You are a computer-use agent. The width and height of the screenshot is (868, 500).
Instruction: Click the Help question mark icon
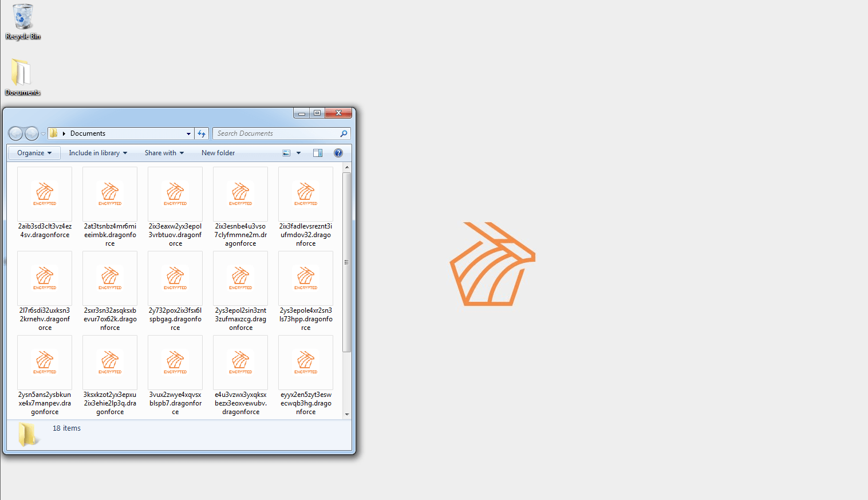(338, 152)
